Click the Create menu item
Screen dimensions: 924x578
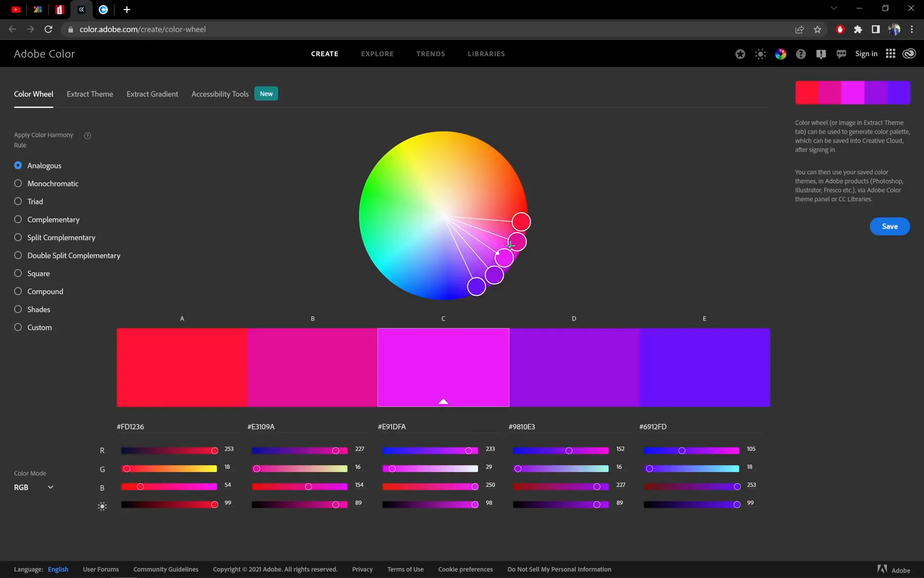[325, 54]
